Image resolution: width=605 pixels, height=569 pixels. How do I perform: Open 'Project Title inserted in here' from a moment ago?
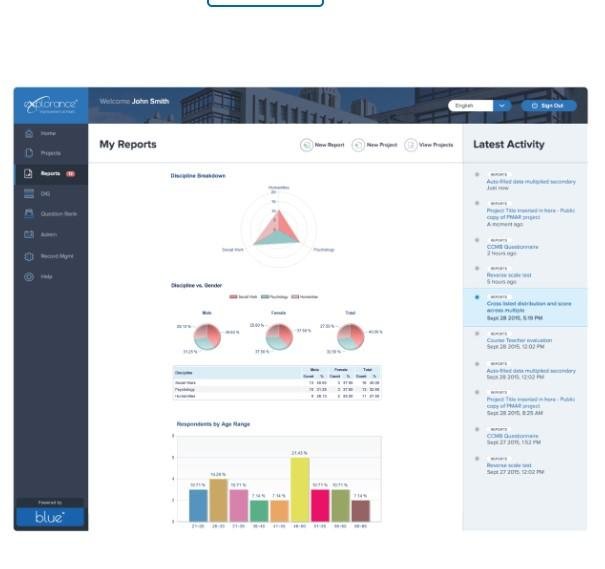point(531,214)
